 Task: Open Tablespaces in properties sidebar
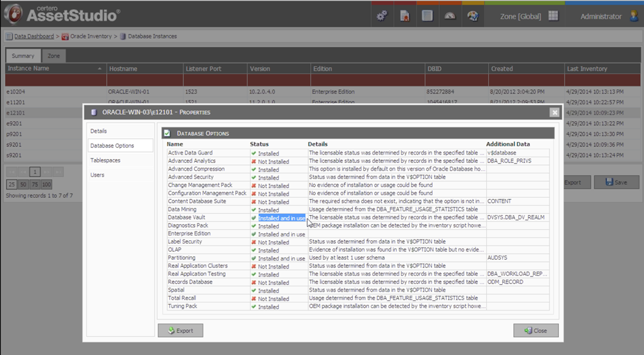pyautogui.click(x=105, y=160)
